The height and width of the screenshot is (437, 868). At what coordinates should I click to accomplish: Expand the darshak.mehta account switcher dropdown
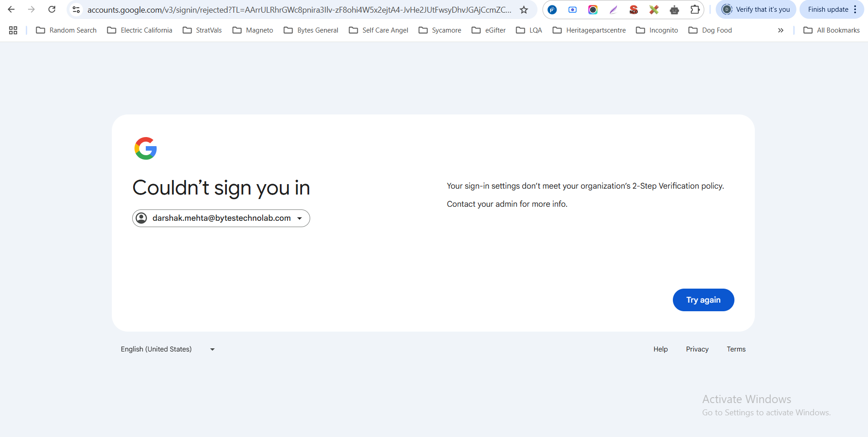(221, 218)
